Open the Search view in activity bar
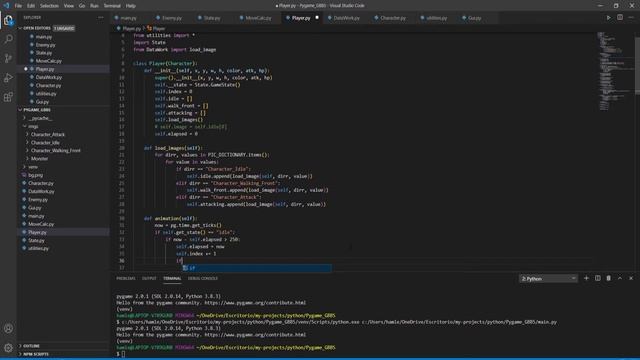Screen dimensions: 640x360 [8, 39]
